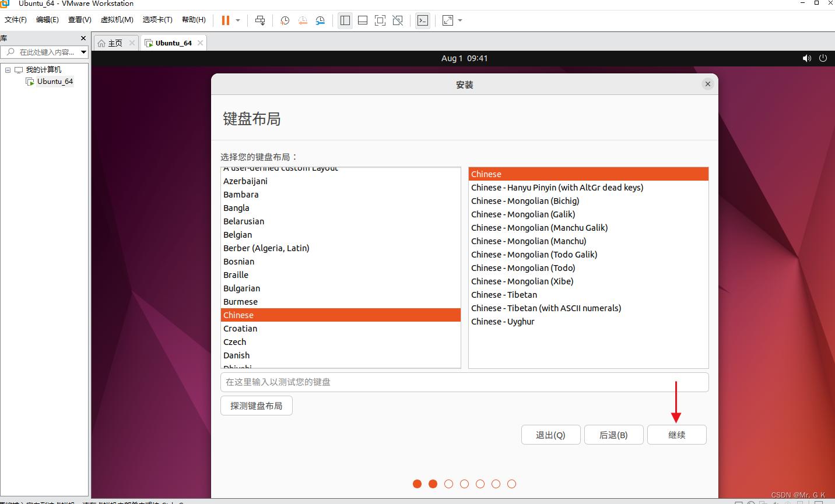The image size is (835, 504).
Task: Click the Unity mode toolbar icon
Action: [398, 20]
